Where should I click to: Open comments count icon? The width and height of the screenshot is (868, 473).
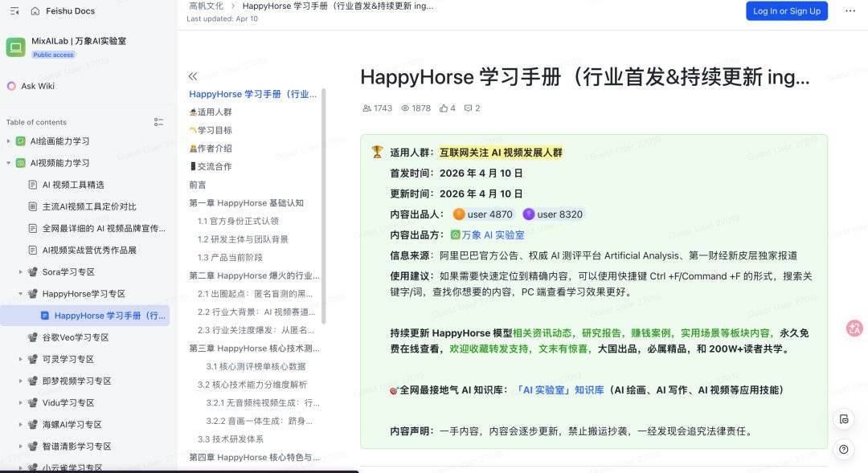pyautogui.click(x=468, y=108)
